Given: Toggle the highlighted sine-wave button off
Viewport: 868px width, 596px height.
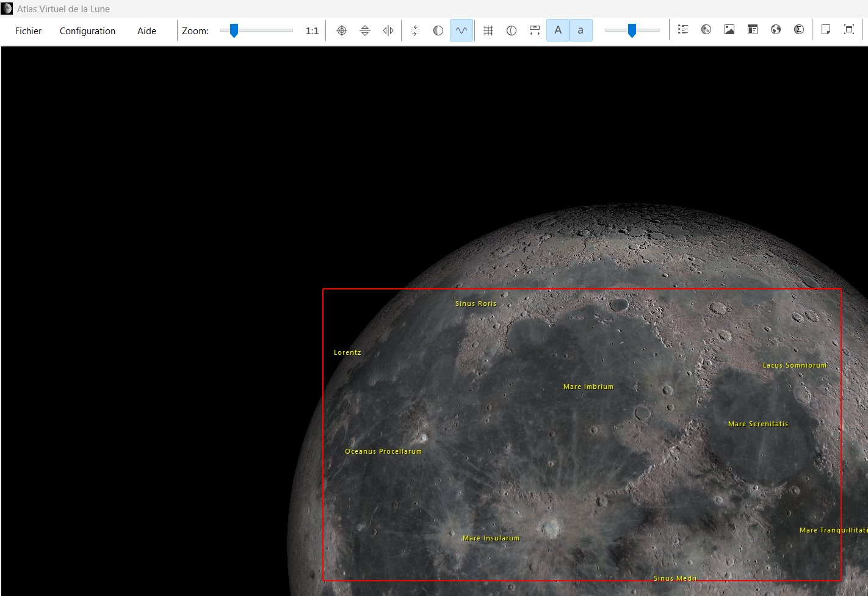Looking at the screenshot, I should [x=461, y=31].
